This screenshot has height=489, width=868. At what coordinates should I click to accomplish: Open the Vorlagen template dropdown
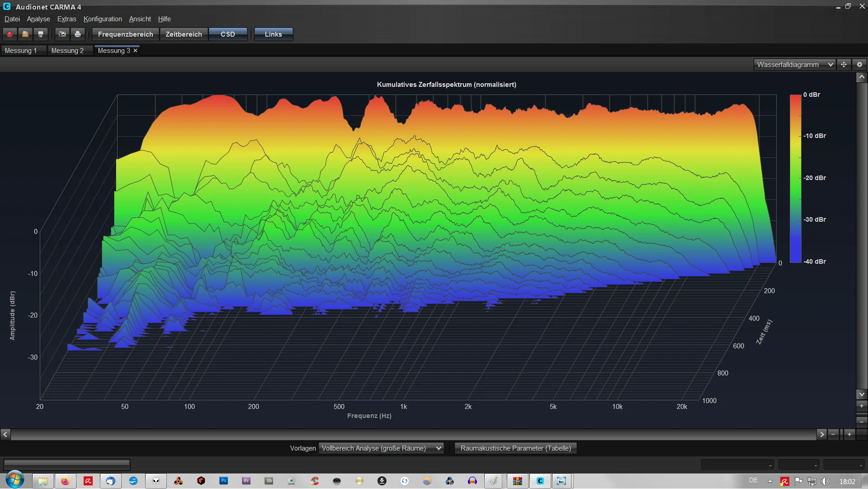pos(381,448)
